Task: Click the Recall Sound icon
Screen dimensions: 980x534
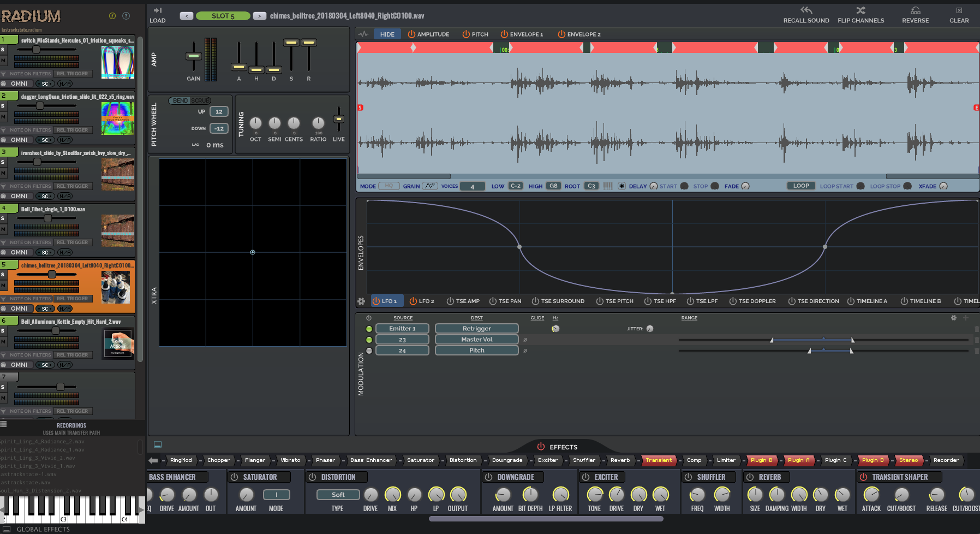Action: pos(806,10)
